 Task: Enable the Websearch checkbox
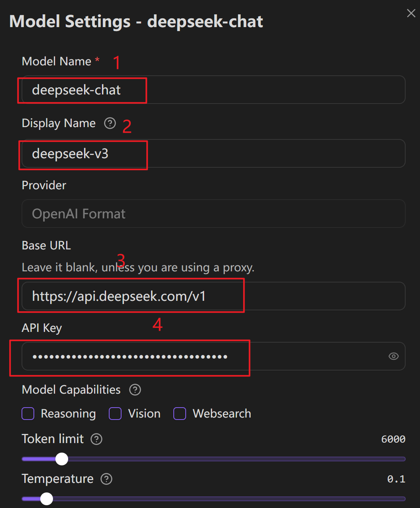(180, 414)
